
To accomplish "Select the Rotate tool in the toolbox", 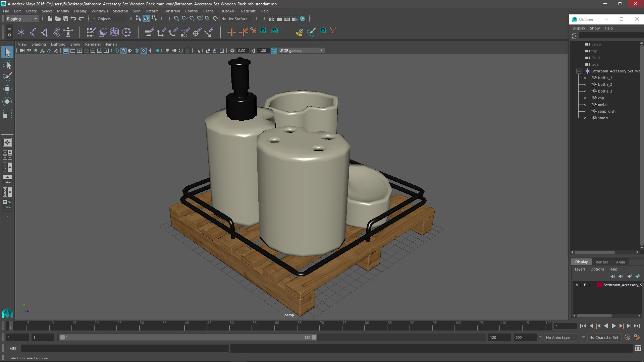I will (7, 102).
